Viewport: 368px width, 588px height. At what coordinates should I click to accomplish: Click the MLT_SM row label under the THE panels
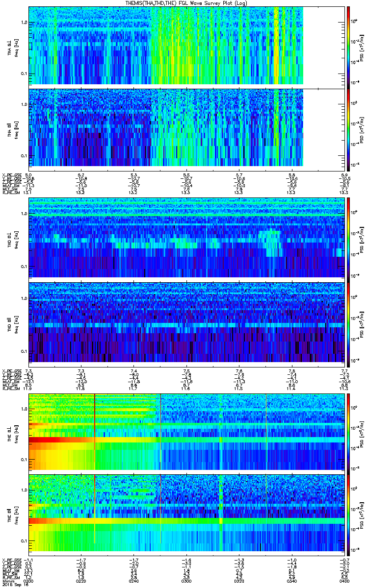click(x=9, y=574)
